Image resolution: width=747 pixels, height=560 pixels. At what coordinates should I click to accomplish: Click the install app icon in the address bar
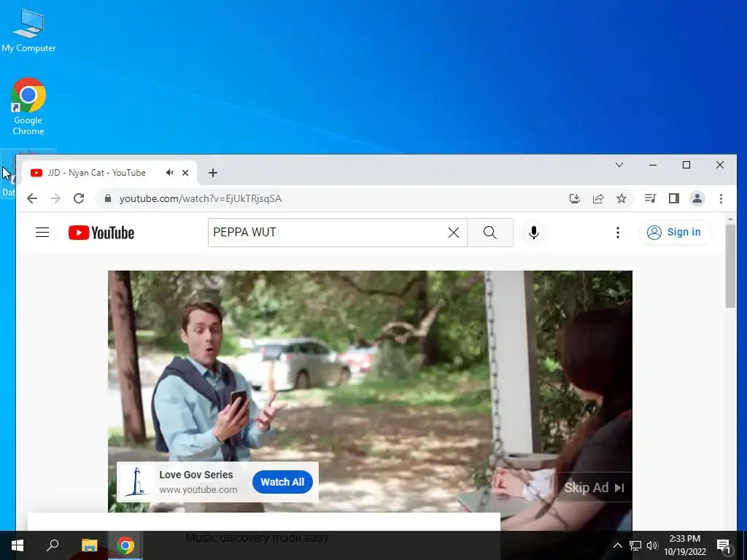575,198
